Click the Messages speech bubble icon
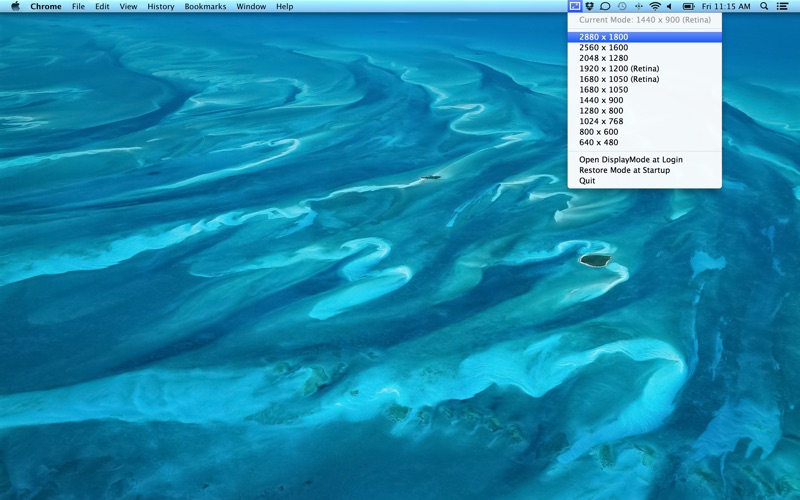The width and height of the screenshot is (800, 500). click(x=605, y=6)
